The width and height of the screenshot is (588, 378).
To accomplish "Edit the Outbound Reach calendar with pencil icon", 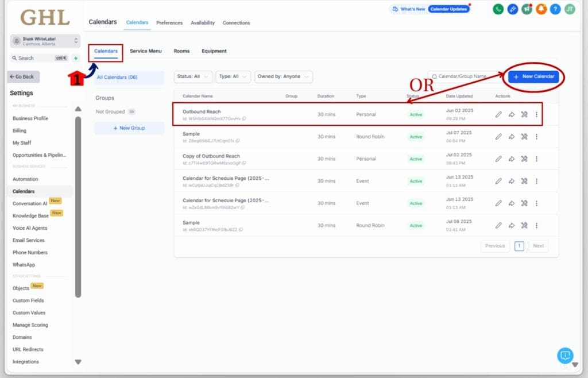I will coord(498,114).
